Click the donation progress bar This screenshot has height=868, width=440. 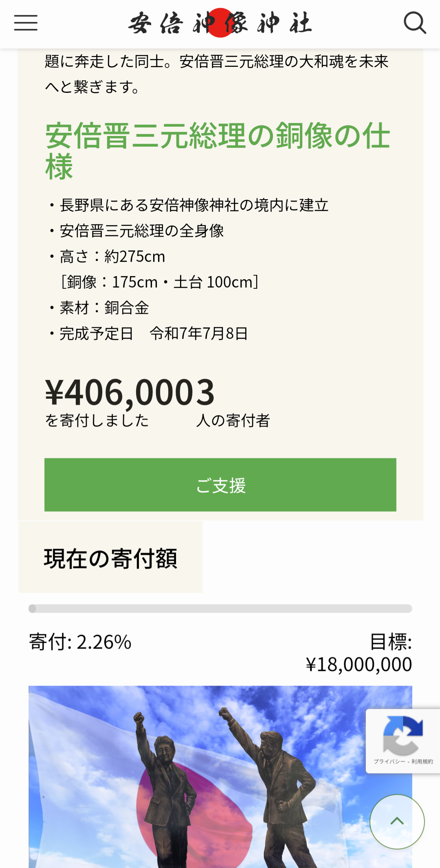click(x=220, y=609)
